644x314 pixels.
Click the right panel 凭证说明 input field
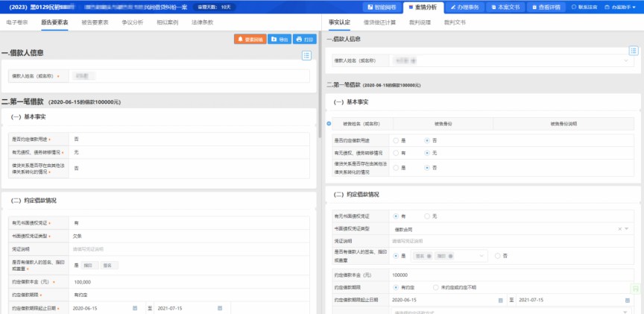511,241
